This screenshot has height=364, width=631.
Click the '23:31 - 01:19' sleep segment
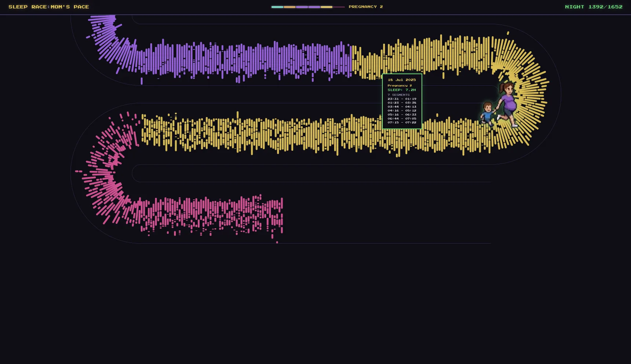[x=402, y=99]
